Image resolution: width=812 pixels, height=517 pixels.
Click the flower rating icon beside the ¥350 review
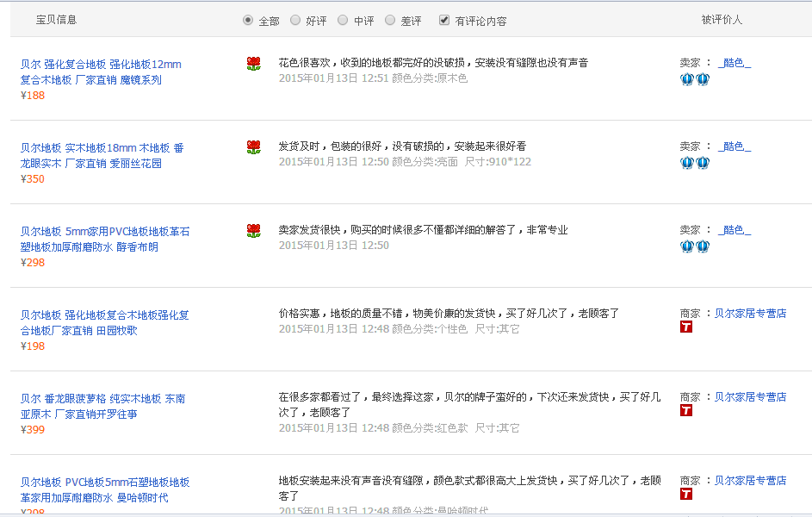pyautogui.click(x=253, y=147)
